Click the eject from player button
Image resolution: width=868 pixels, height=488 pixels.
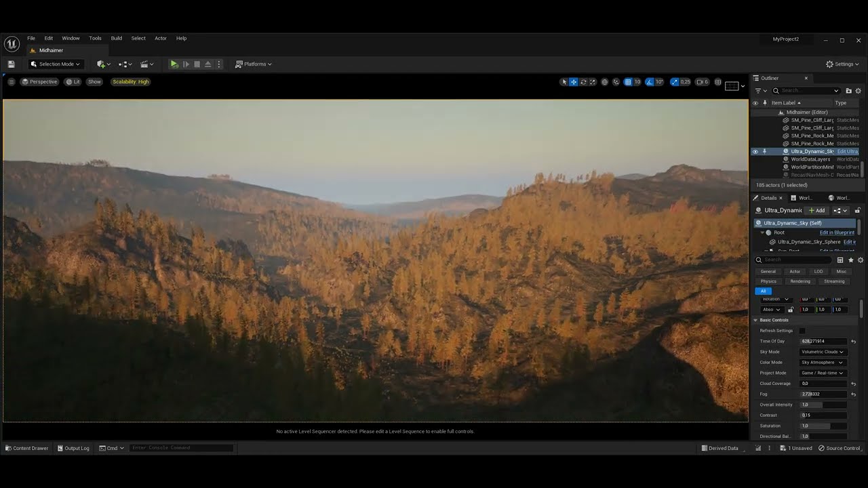tap(208, 64)
